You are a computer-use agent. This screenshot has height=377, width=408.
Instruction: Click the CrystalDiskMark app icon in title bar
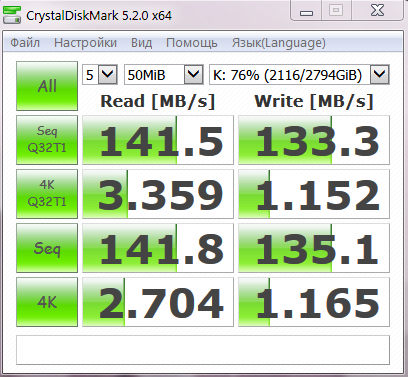point(12,15)
